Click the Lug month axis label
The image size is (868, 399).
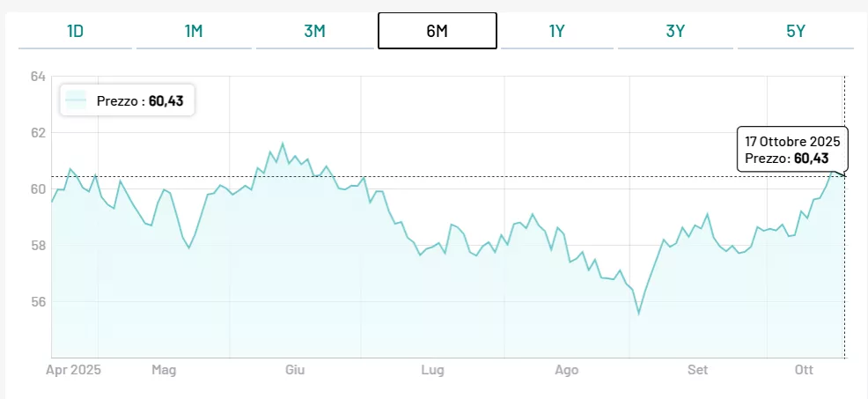431,370
